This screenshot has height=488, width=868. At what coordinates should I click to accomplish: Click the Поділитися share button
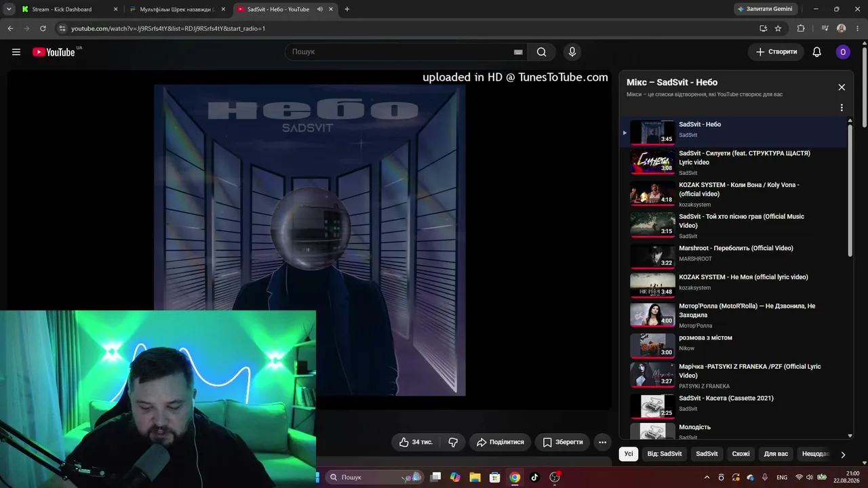(500, 442)
